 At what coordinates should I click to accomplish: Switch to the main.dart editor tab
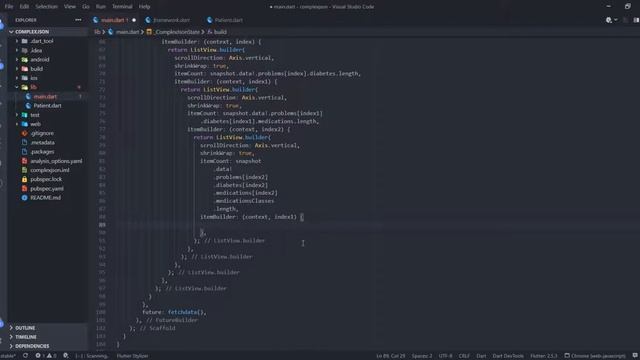click(114, 20)
